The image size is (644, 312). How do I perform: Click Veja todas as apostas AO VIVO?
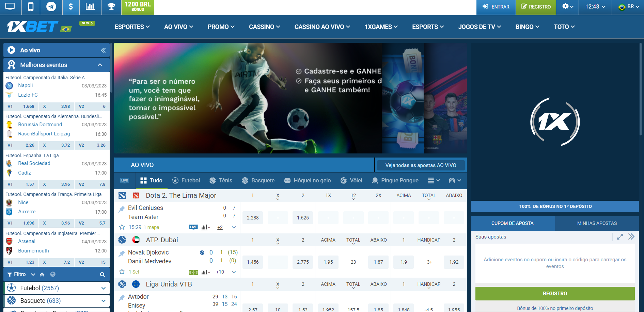(421, 165)
